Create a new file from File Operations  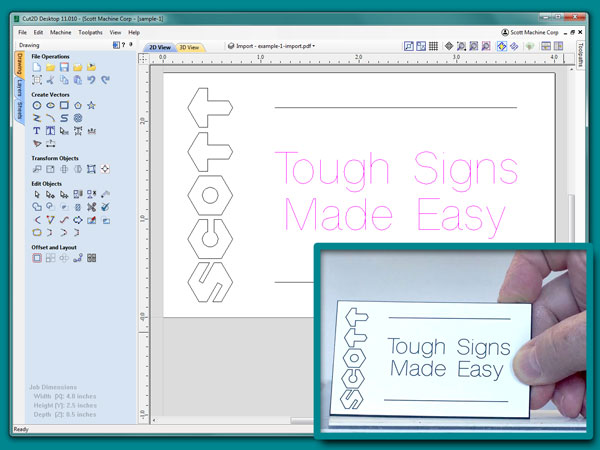click(37, 67)
